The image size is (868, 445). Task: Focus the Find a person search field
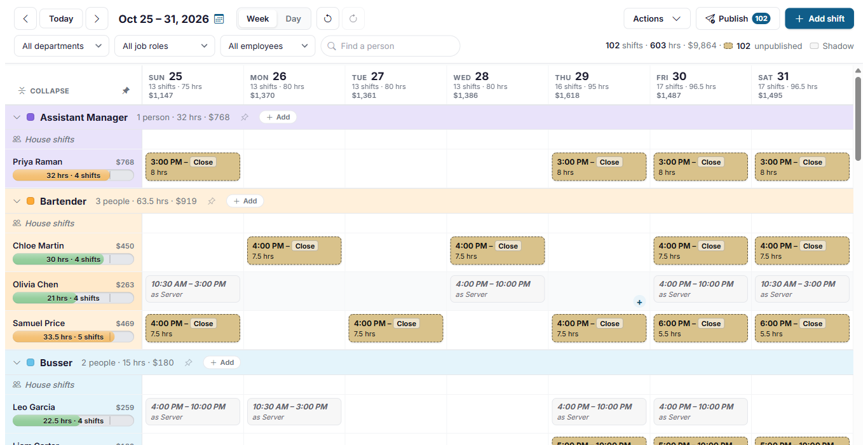coord(390,46)
